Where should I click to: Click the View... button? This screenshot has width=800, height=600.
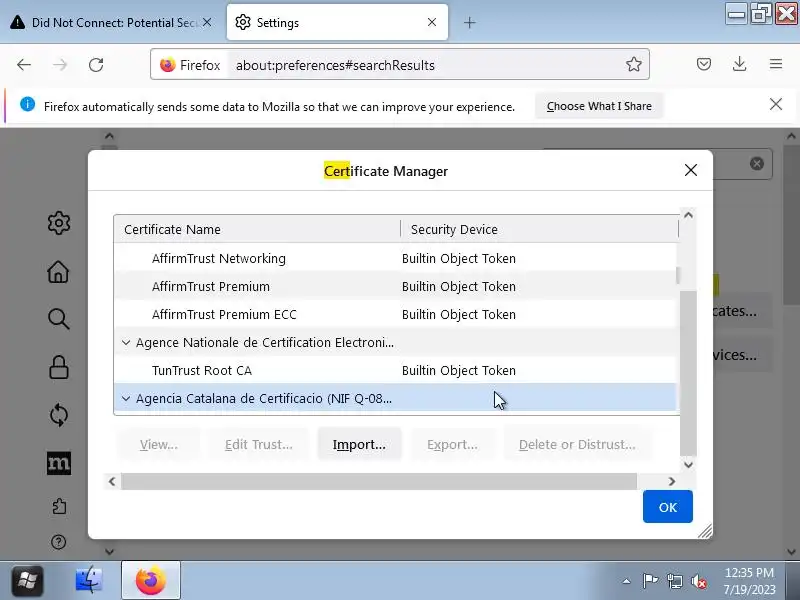tap(159, 444)
